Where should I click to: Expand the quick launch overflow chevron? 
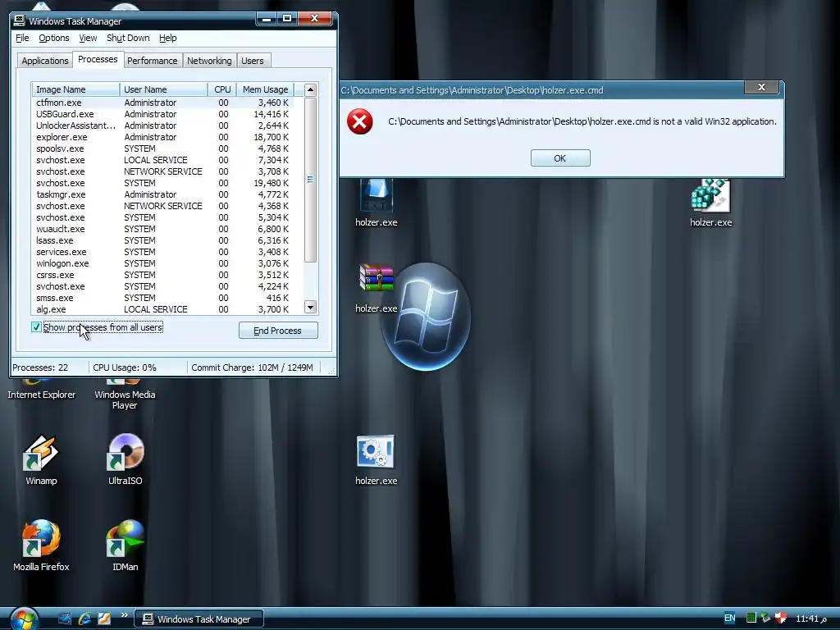125,615
